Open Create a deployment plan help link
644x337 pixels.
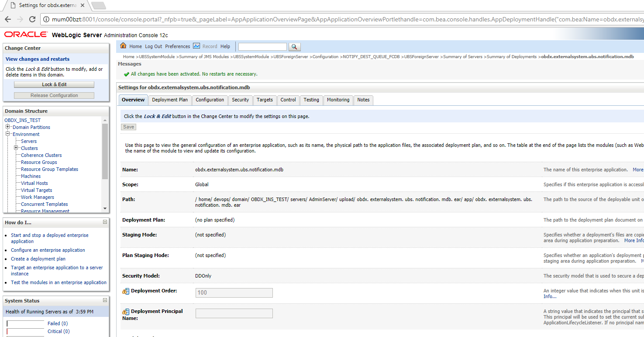38,259
